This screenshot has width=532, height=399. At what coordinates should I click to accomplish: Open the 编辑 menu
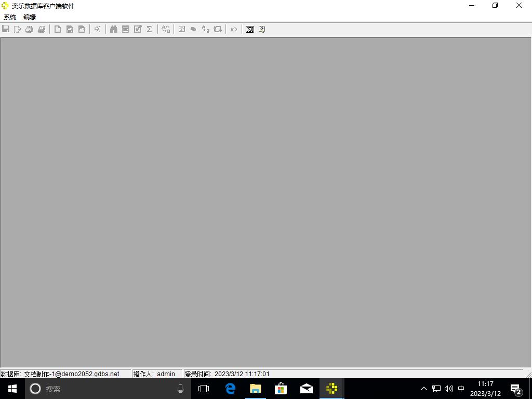click(30, 17)
